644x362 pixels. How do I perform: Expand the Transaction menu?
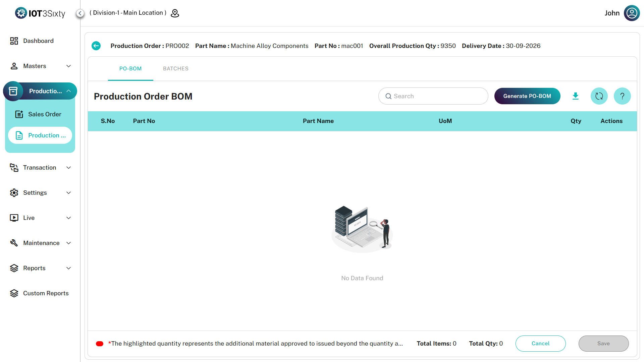click(40, 168)
